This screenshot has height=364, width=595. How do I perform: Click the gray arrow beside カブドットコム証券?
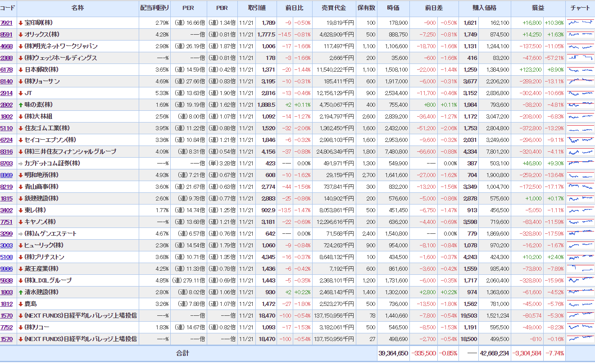(x=21, y=164)
